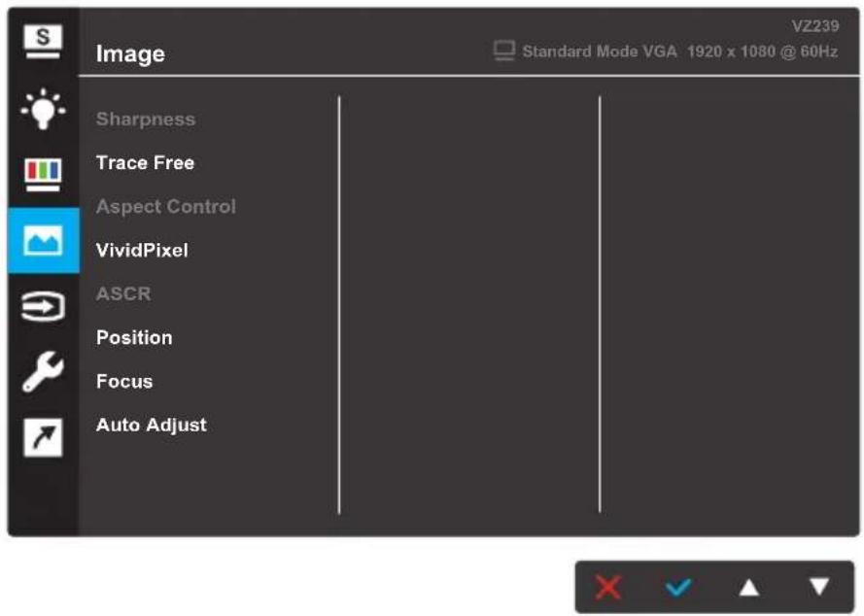Choose the Position menu entry

click(134, 337)
